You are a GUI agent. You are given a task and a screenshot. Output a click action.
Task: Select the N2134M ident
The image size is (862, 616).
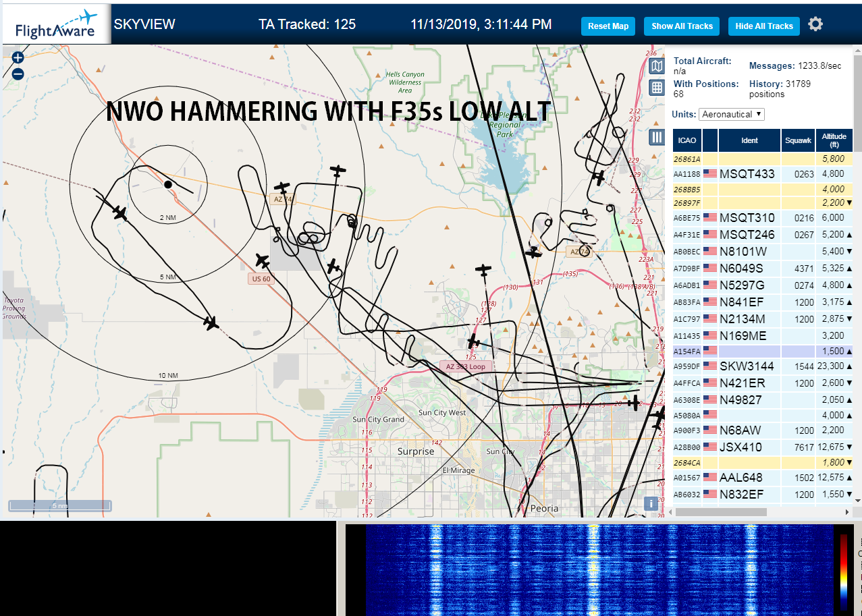(743, 319)
